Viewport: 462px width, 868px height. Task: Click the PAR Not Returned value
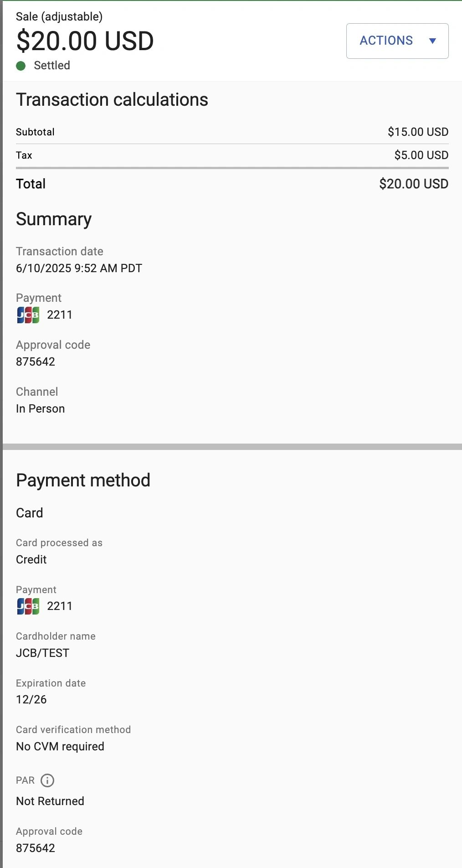(50, 801)
